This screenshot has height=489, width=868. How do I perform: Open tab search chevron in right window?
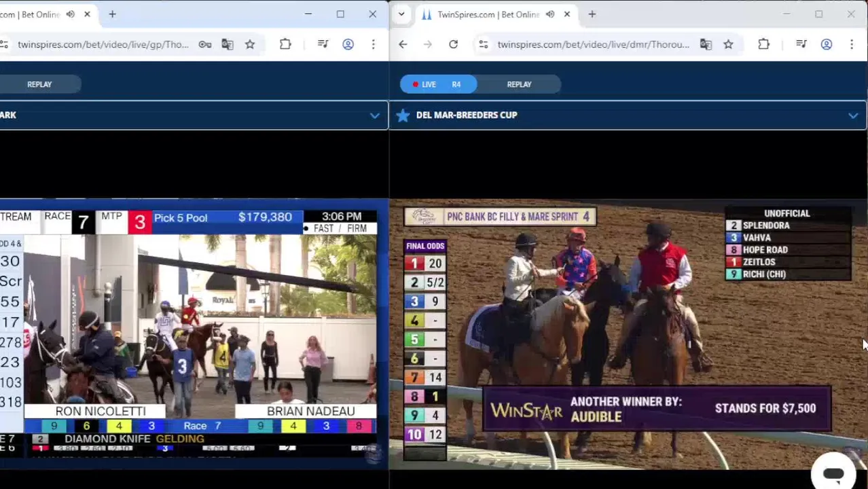(401, 14)
